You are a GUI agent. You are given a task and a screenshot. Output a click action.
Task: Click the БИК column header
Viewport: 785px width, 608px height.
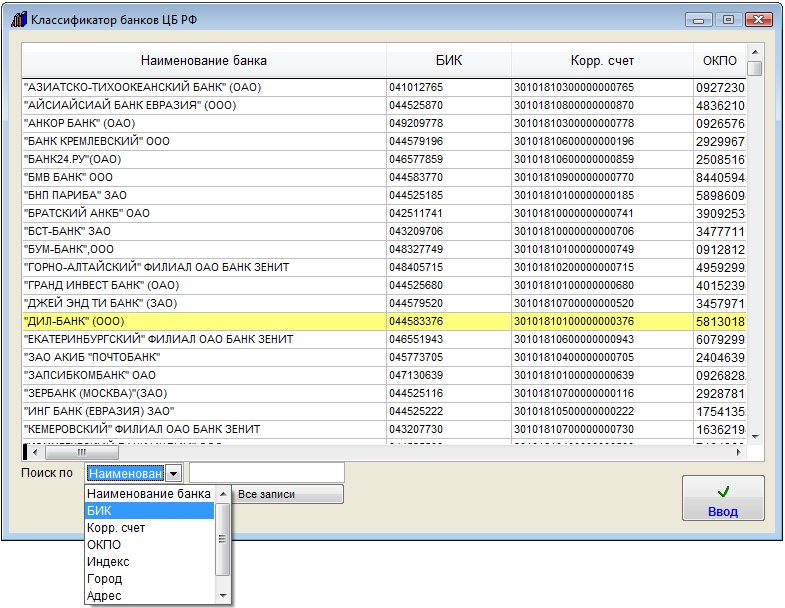pyautogui.click(x=449, y=61)
